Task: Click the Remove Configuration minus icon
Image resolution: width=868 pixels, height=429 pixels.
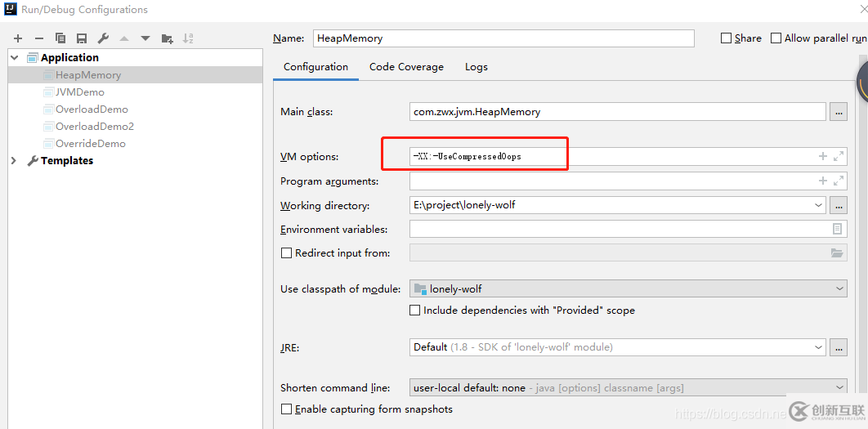Action: 39,38
